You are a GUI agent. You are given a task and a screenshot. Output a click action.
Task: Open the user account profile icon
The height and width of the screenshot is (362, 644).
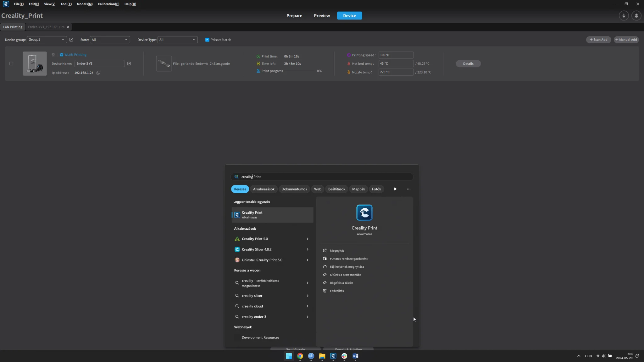[636, 16]
